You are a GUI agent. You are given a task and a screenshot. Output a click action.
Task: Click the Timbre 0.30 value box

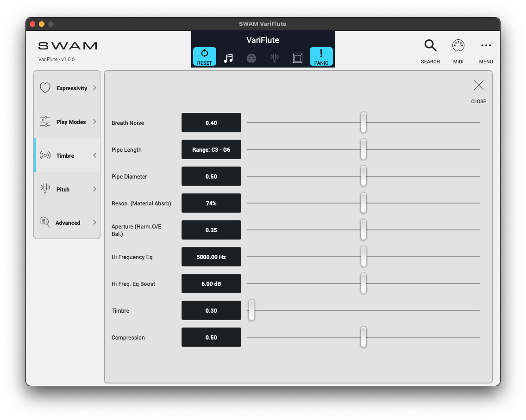[211, 310]
